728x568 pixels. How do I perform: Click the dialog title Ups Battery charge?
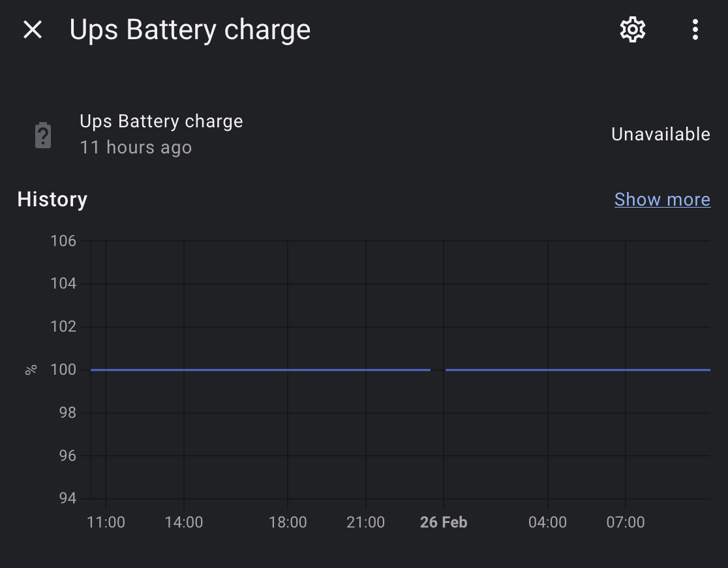point(190,30)
